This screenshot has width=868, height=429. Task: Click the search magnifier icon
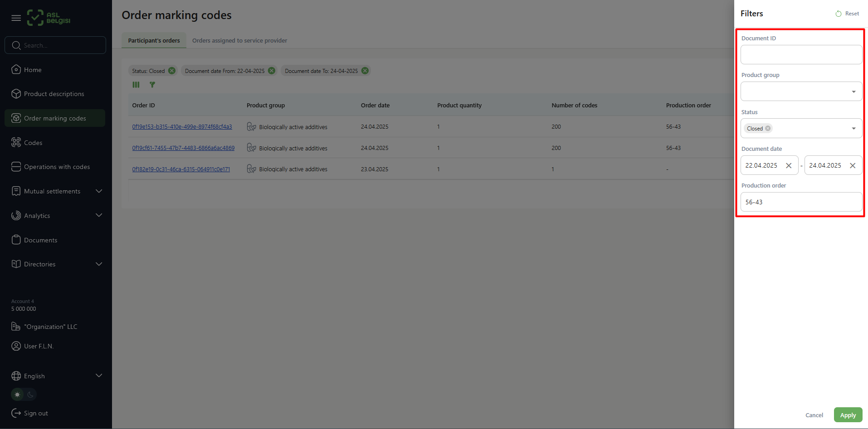coord(16,45)
